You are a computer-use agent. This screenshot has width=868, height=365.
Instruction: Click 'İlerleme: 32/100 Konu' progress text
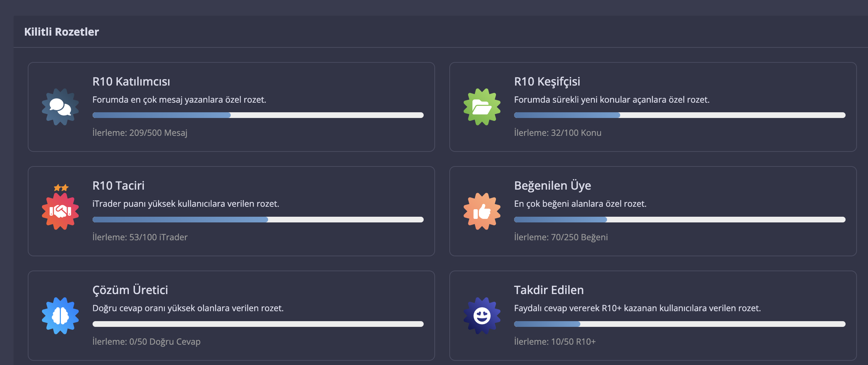tap(558, 133)
